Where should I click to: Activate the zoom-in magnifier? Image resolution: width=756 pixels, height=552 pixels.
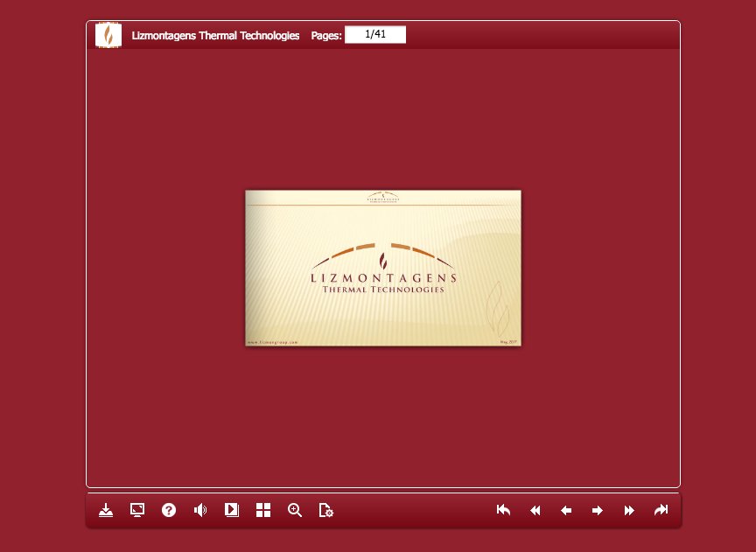coord(295,510)
